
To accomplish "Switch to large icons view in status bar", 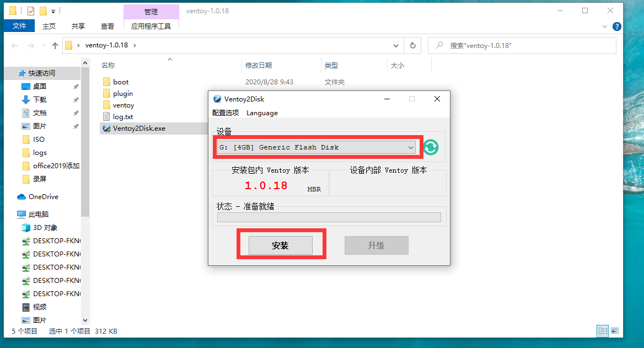I will pos(615,331).
